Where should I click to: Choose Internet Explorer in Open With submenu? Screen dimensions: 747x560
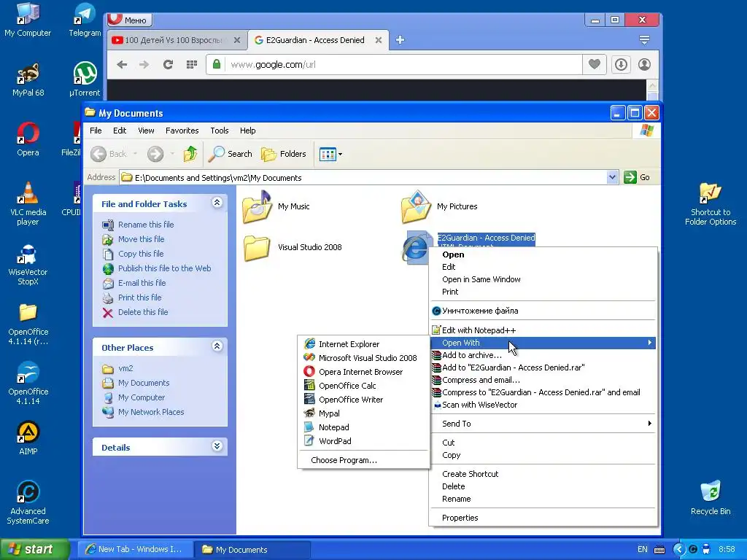pyautogui.click(x=363, y=344)
